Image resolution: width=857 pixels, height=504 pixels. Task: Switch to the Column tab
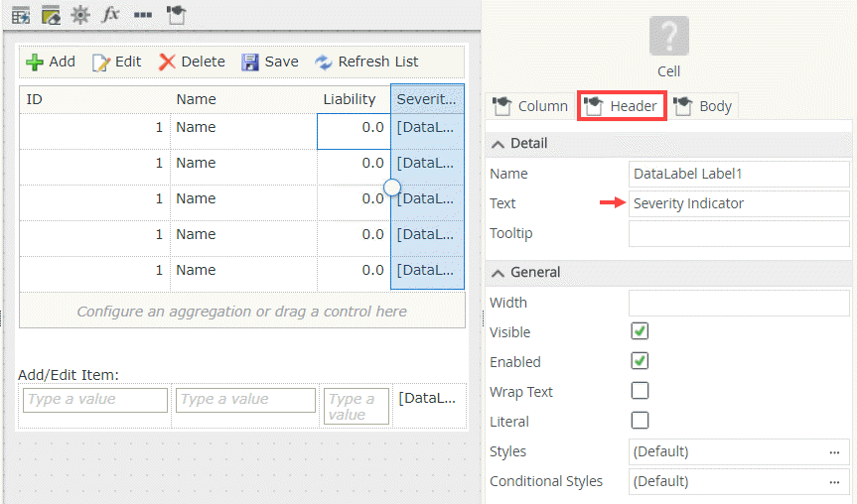point(530,106)
